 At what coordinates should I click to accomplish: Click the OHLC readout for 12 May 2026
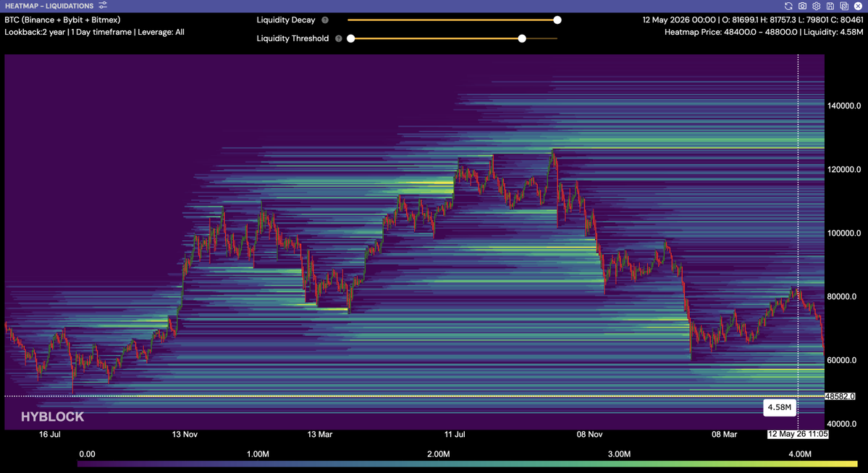[752, 20]
